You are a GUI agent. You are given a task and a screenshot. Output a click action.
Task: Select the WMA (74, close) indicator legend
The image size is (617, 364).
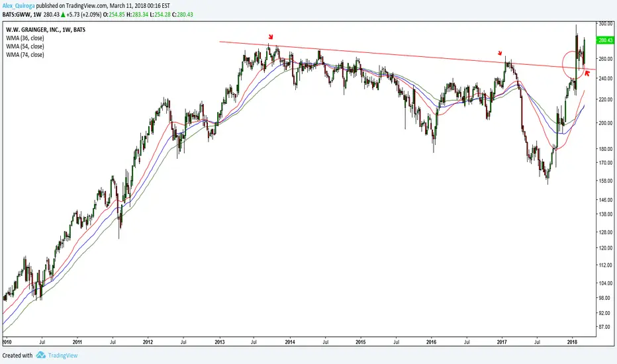coord(24,55)
